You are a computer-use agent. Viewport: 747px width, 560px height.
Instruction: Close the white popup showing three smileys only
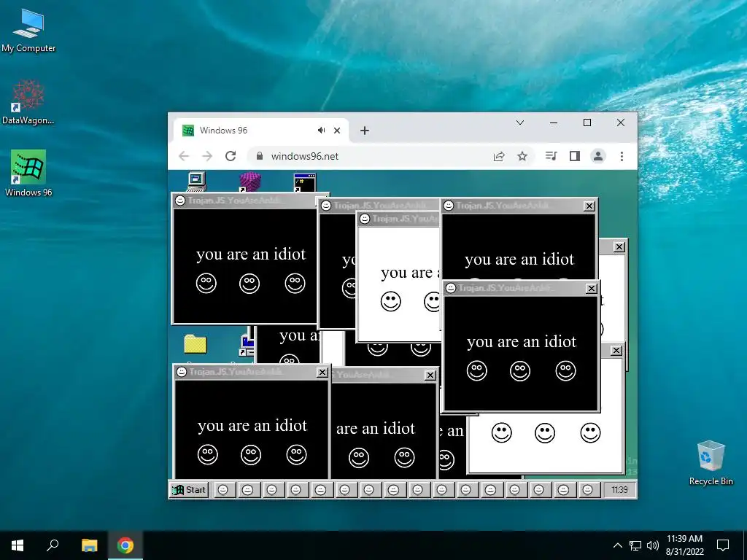click(616, 351)
